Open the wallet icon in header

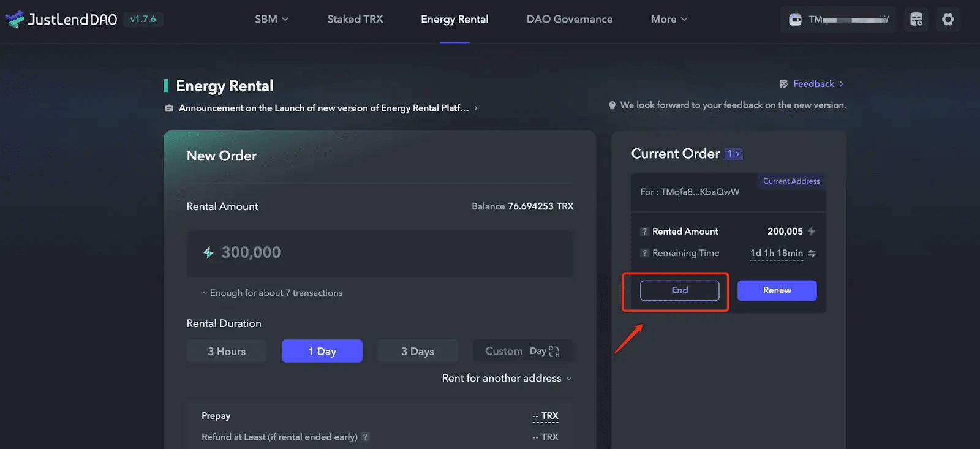[795, 20]
